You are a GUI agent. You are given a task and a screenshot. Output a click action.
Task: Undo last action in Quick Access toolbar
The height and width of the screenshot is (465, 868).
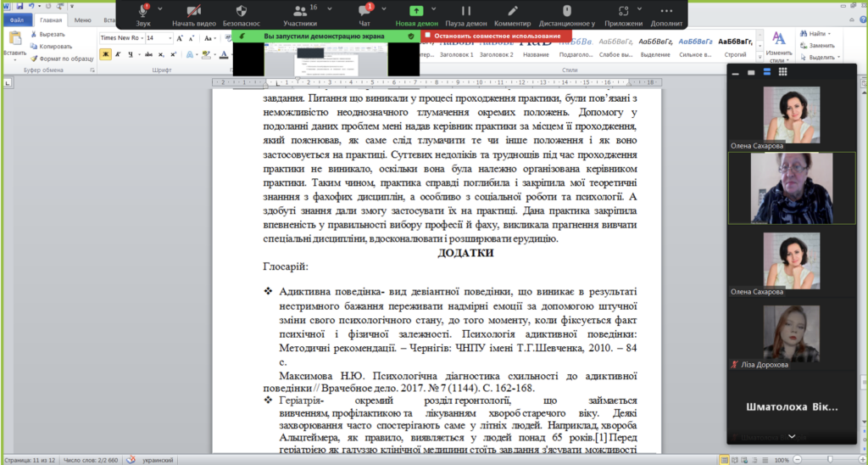[x=31, y=6]
